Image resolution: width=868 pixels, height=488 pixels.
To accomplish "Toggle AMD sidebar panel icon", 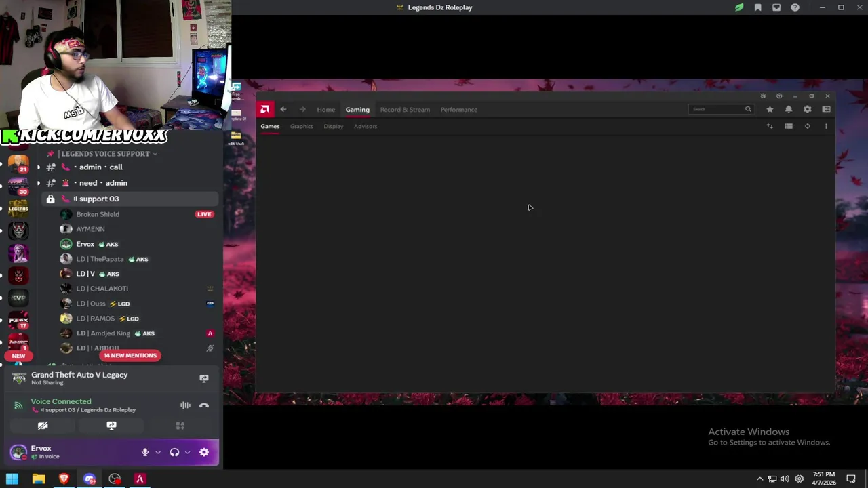I will tap(826, 109).
